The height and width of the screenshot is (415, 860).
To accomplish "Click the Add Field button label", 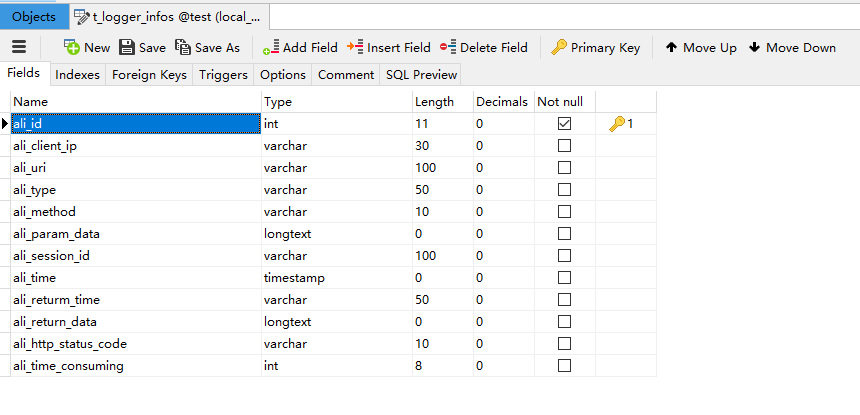I will point(310,48).
